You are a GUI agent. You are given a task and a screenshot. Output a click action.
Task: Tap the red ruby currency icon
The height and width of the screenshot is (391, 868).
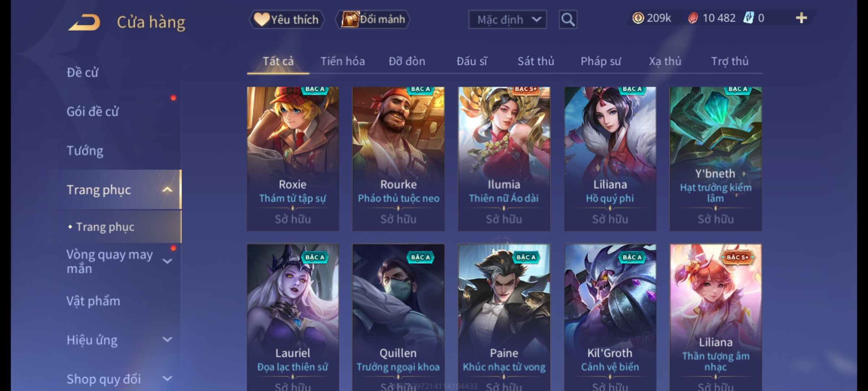point(693,18)
